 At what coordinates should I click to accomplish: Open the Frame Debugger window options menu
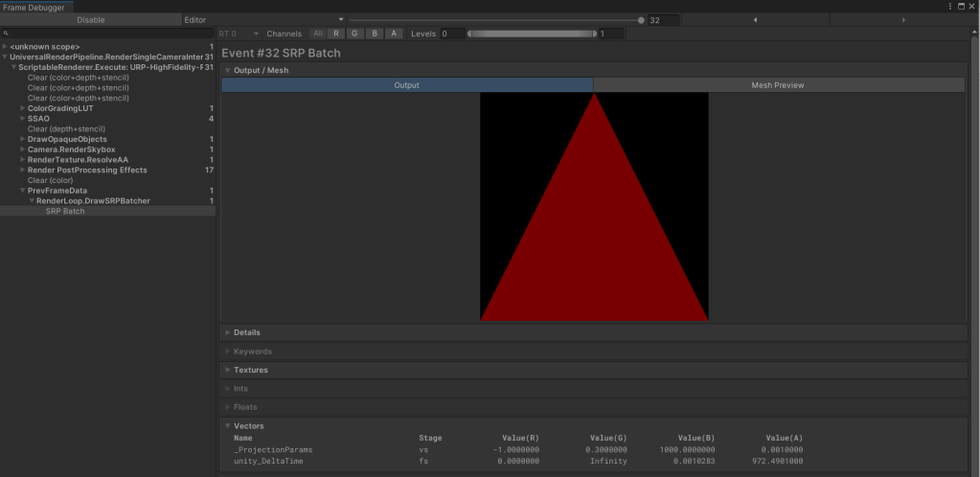coord(948,6)
